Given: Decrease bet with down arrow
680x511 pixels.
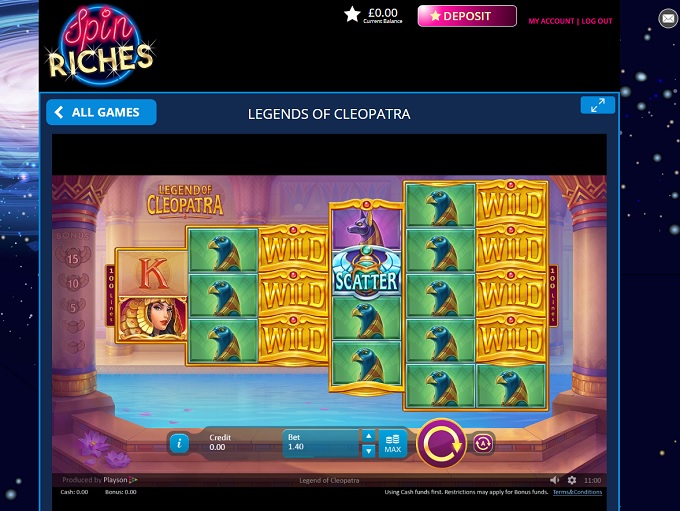Looking at the screenshot, I should tap(368, 451).
